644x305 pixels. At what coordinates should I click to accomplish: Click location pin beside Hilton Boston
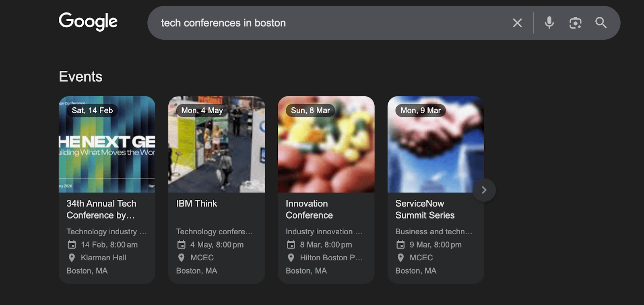click(x=291, y=258)
